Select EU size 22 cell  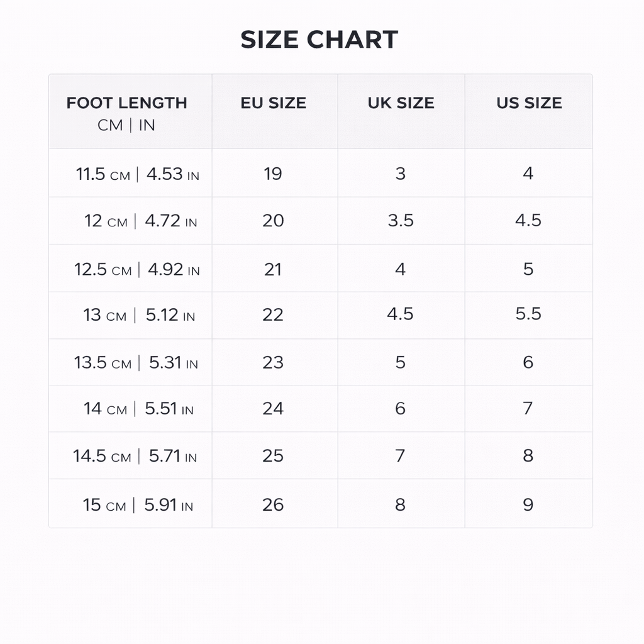pos(275,316)
